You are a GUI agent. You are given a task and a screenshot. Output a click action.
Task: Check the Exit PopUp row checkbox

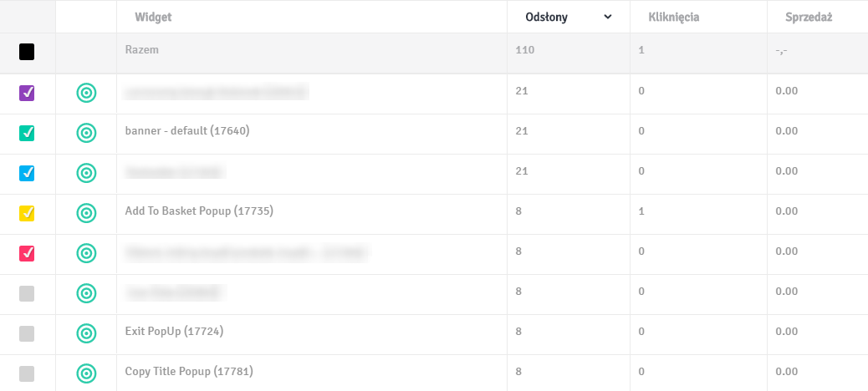[x=27, y=334]
